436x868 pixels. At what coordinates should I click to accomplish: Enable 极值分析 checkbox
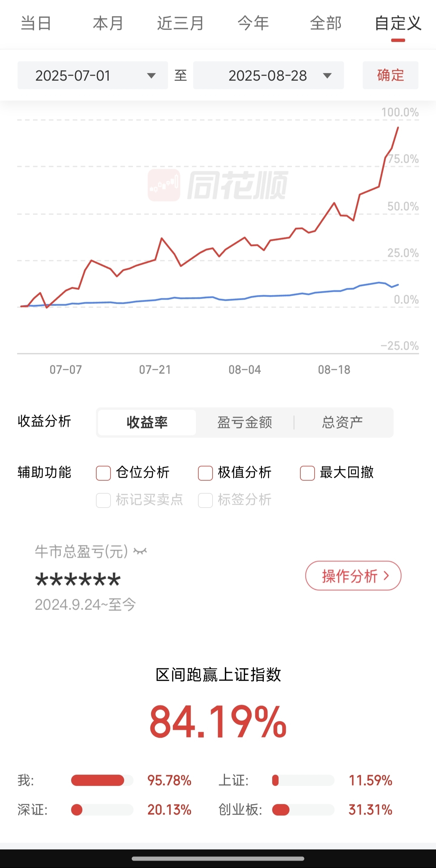point(205,473)
